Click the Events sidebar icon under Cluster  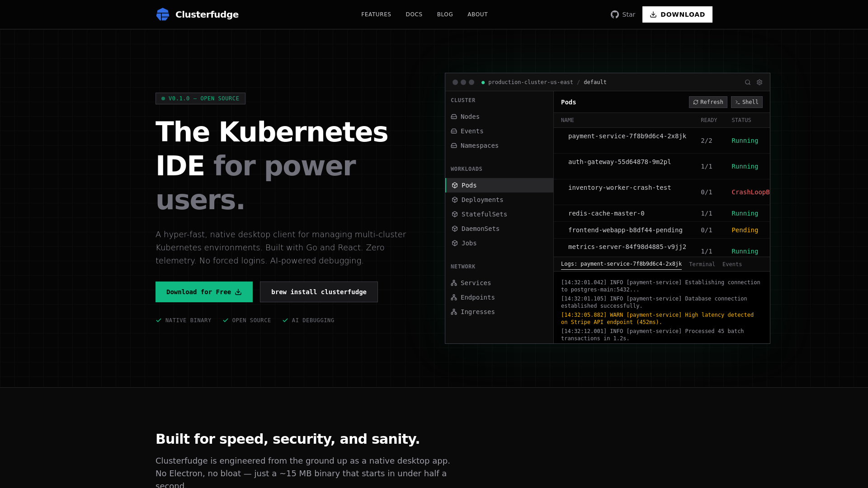454,131
